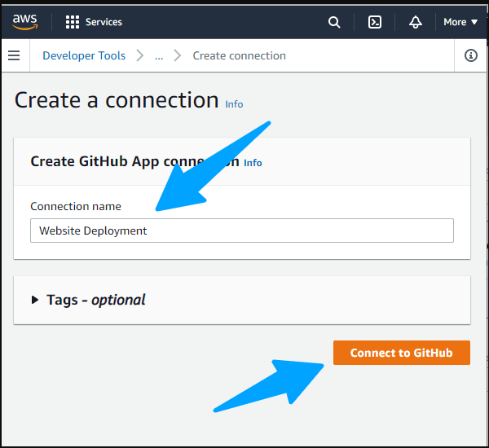
Task: Click the Create a connection heading
Action: coord(117,100)
